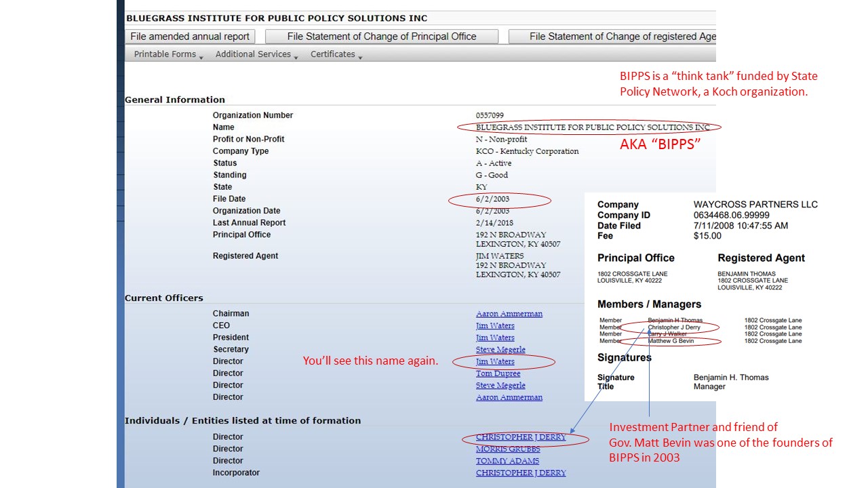Open TOMMY ADAMS director link

[x=507, y=461]
